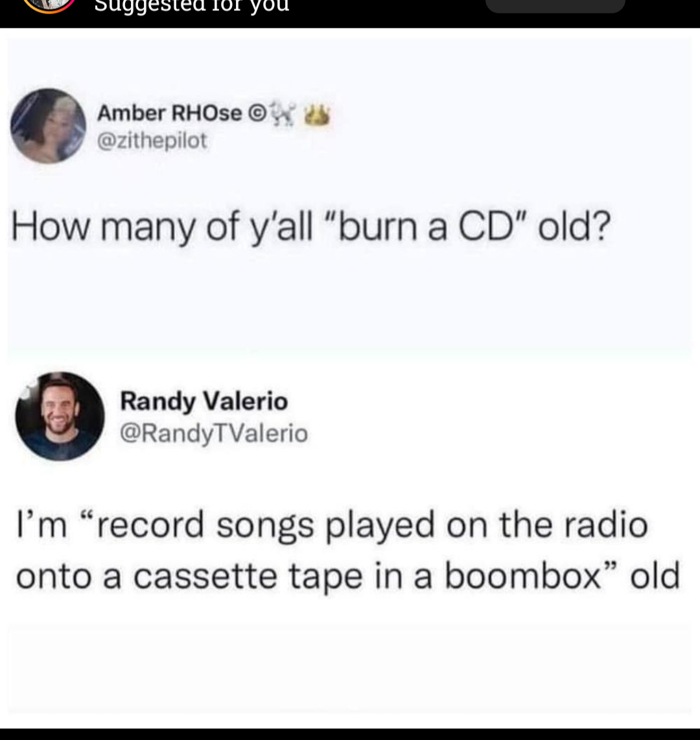This screenshot has height=740, width=700.
Task: Select the @zithepilot handle
Action: point(152,141)
